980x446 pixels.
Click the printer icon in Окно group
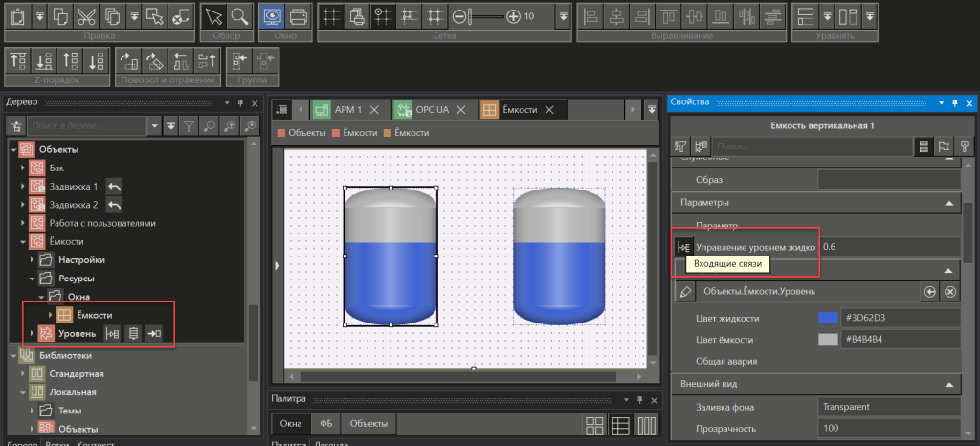[x=298, y=16]
